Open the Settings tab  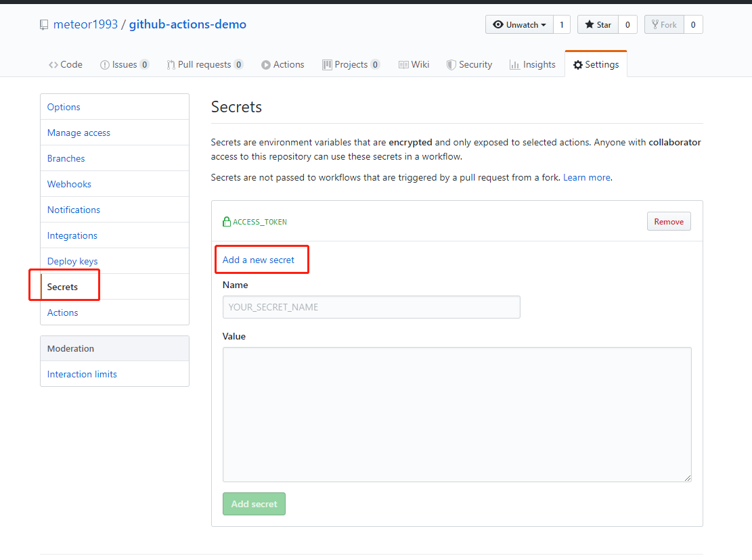[x=596, y=64]
